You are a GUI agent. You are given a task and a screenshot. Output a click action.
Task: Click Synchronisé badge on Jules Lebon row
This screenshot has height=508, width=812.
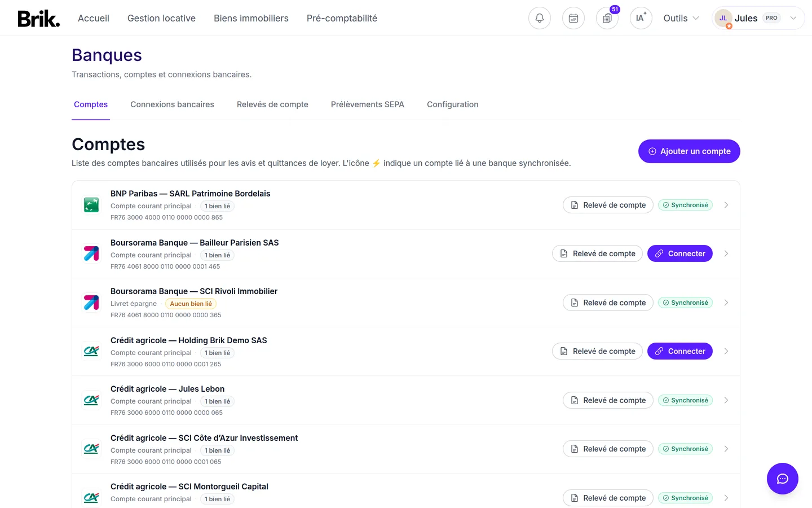tap(685, 400)
